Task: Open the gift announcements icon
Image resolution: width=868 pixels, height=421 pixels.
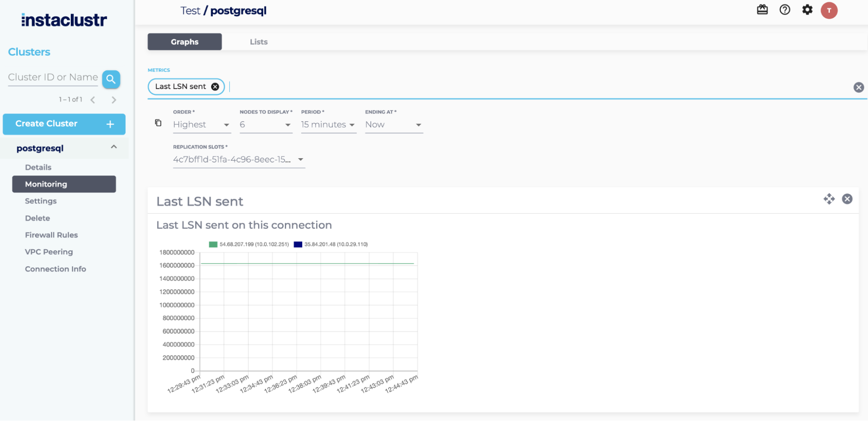Action: [762, 10]
